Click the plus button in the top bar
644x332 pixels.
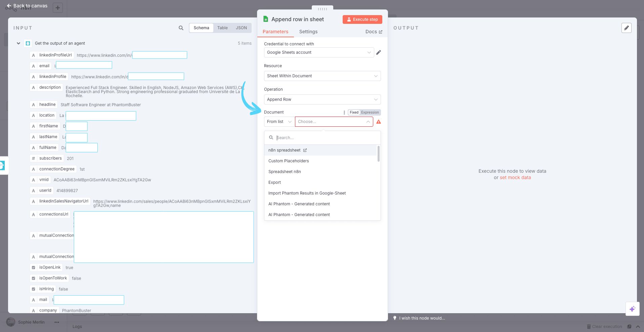coord(58,8)
